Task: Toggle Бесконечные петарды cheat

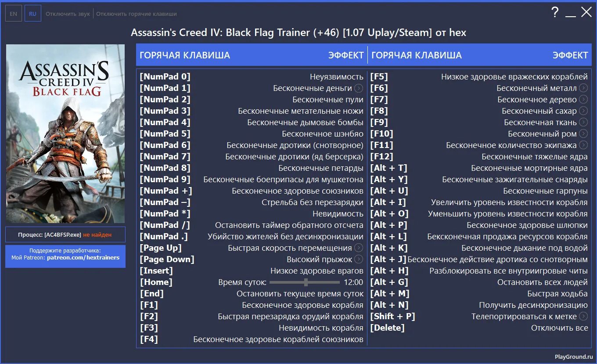Action: 321,168
